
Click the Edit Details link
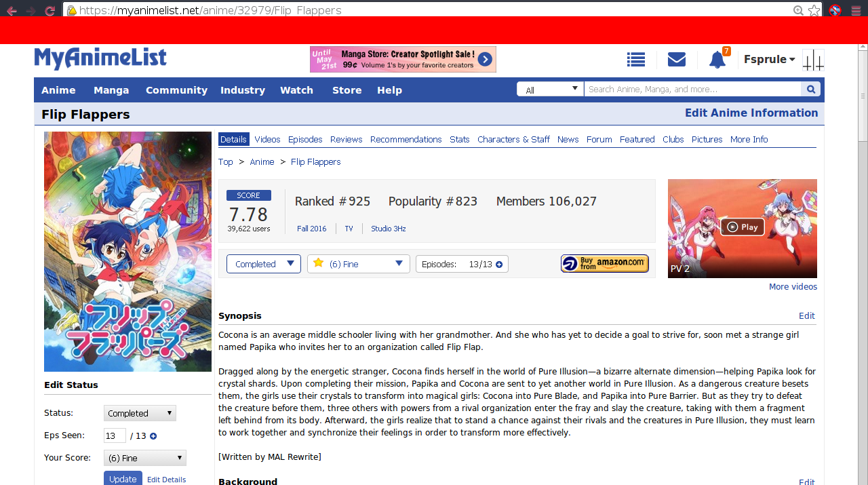point(166,480)
